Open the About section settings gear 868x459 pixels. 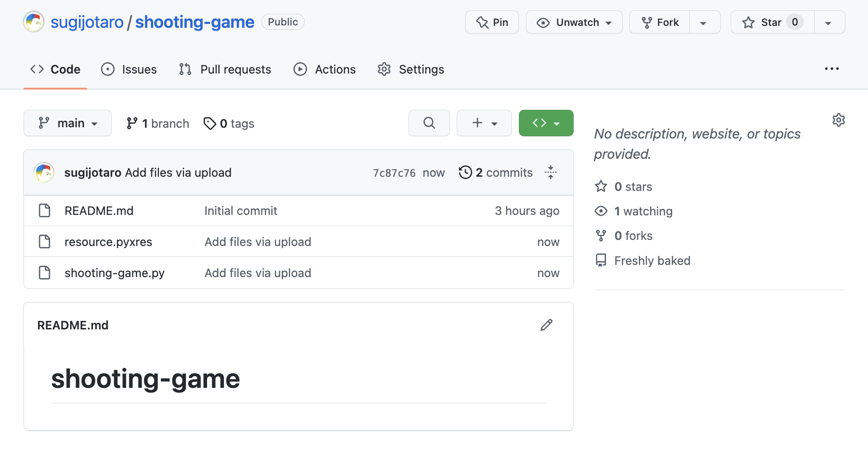click(838, 120)
